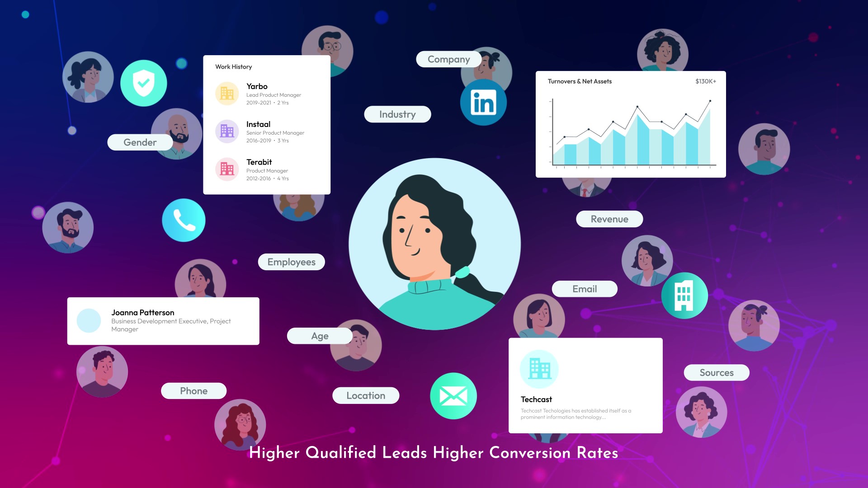
Task: Click the Employees label button
Action: [x=291, y=262]
